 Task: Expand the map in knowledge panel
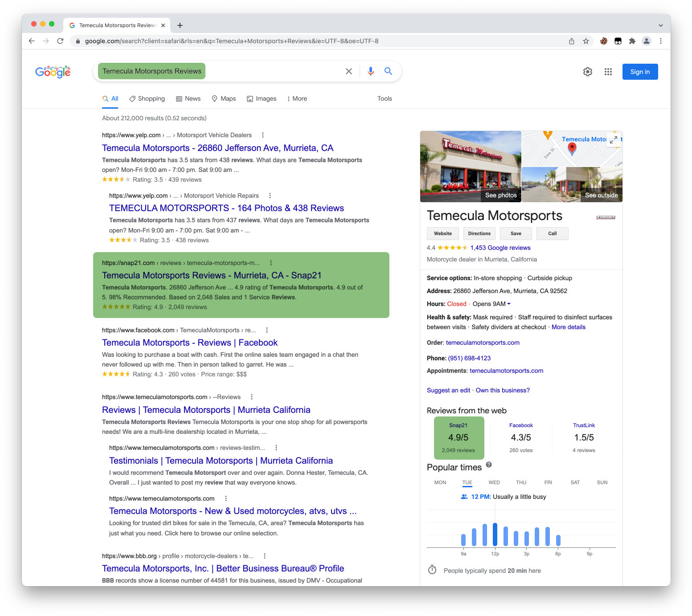pyautogui.click(x=614, y=139)
